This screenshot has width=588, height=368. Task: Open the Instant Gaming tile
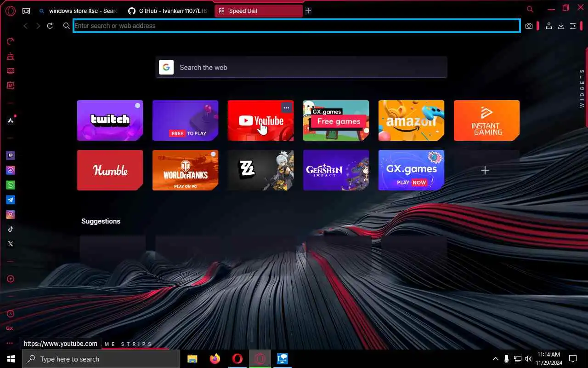pos(486,121)
